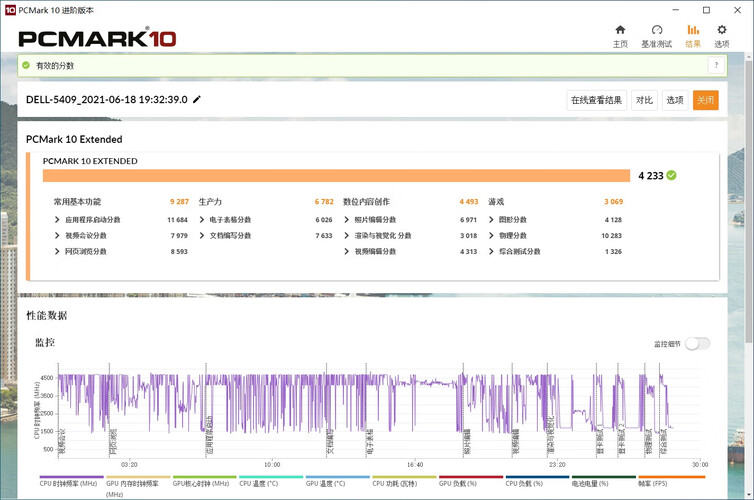Click the 23:20 time label on chart
This screenshot has height=500, width=754.
click(557, 464)
